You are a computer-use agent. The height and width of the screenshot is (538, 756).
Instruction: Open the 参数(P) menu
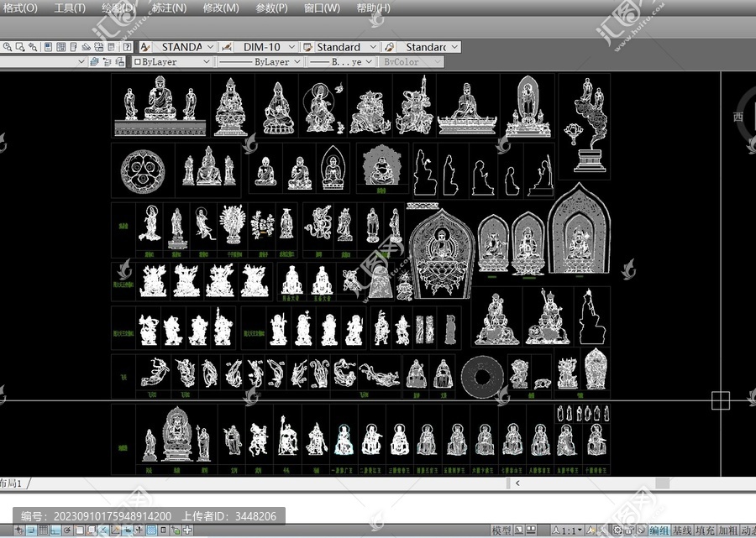click(271, 8)
